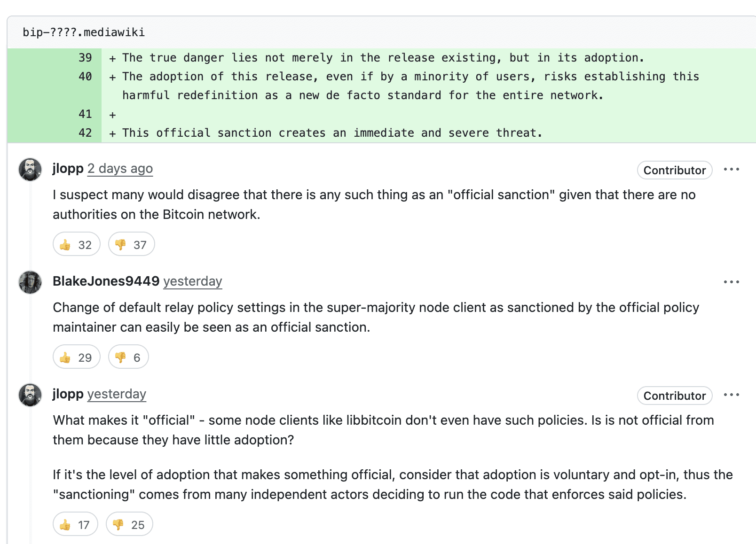Click jlopp's avatar on third comment
Screen dimensions: 756x544
tap(30, 395)
